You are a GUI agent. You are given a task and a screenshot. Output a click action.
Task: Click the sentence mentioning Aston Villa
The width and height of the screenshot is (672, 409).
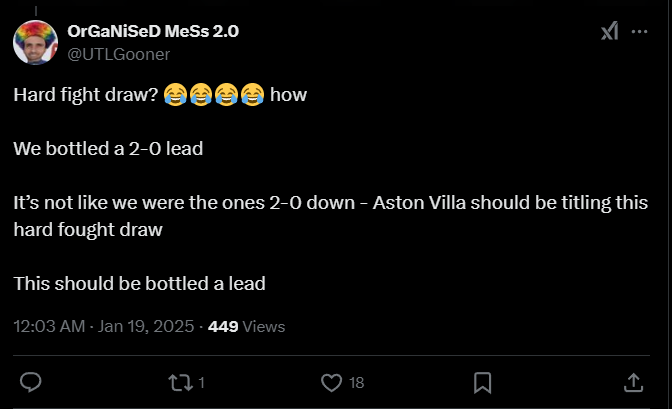330,203
